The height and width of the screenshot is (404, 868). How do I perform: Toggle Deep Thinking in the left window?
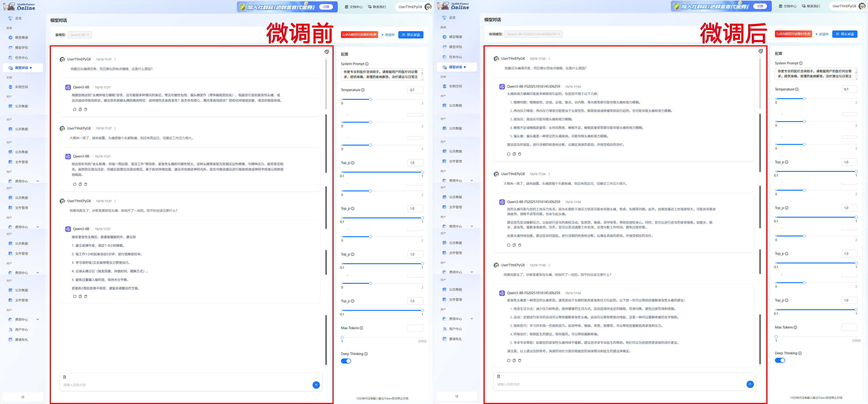click(x=346, y=361)
